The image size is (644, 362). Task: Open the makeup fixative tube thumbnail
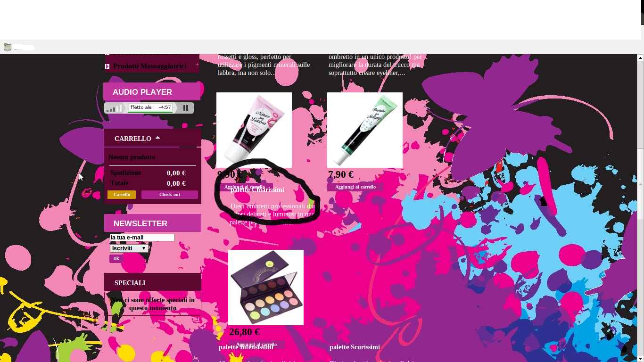(365, 130)
